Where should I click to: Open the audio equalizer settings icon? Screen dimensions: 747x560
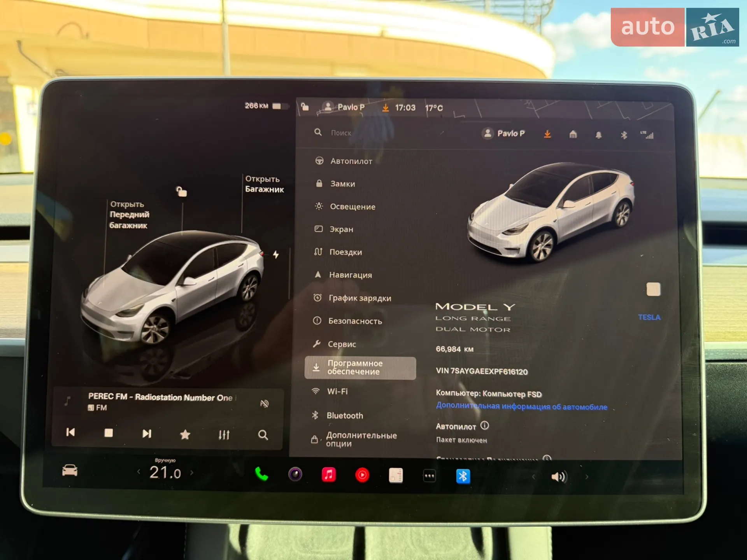(224, 435)
